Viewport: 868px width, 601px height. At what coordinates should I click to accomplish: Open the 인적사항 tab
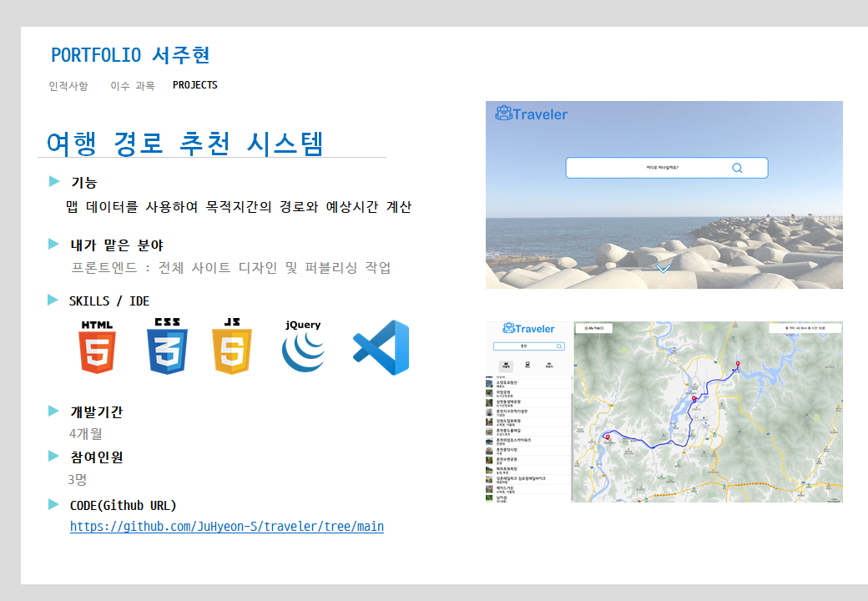click(x=68, y=86)
